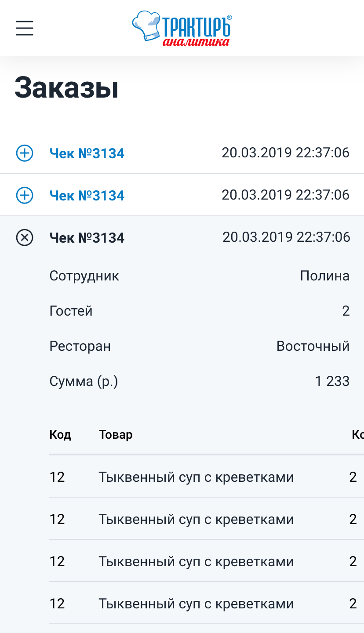
Task: Click the Трактиръ Аналитика chef hat logo
Action: [182, 28]
